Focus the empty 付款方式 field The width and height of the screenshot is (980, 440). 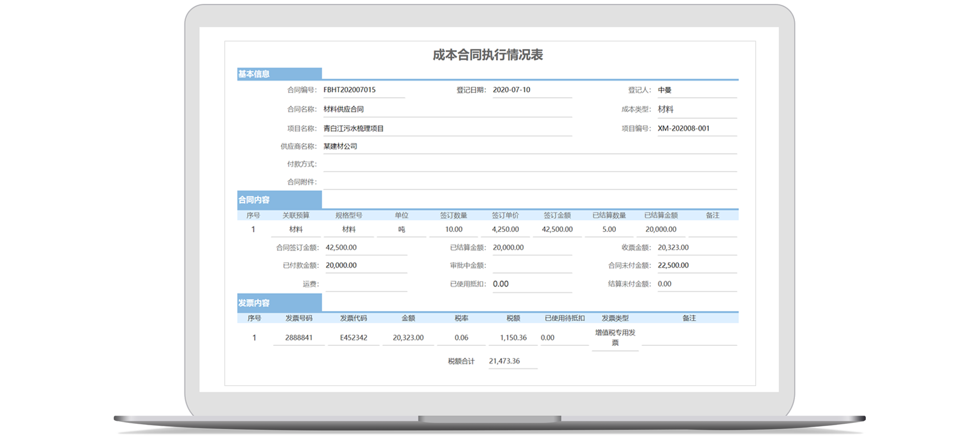click(x=529, y=164)
